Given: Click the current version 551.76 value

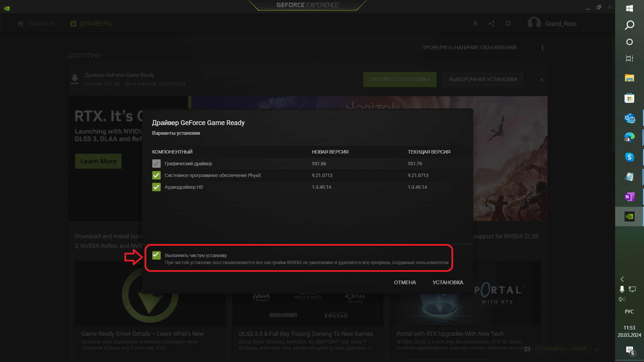Looking at the screenshot, I should coord(415,164).
